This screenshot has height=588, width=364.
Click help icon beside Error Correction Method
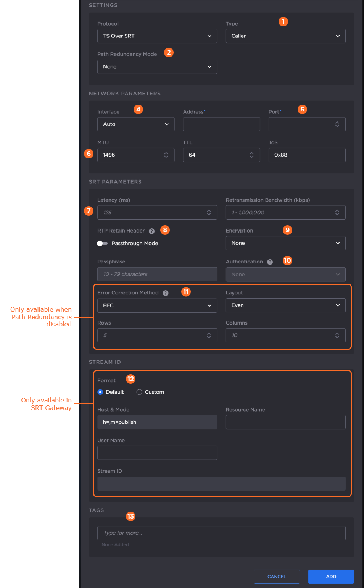pos(166,293)
